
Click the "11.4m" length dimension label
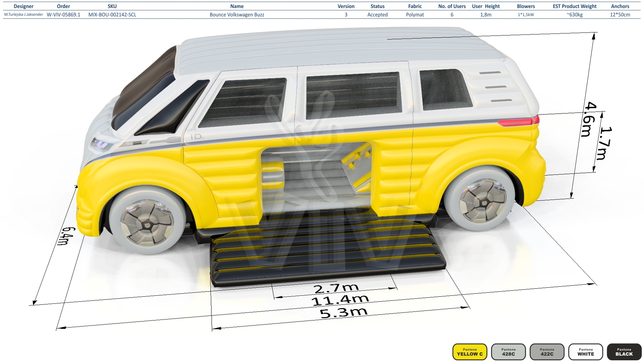point(340,300)
